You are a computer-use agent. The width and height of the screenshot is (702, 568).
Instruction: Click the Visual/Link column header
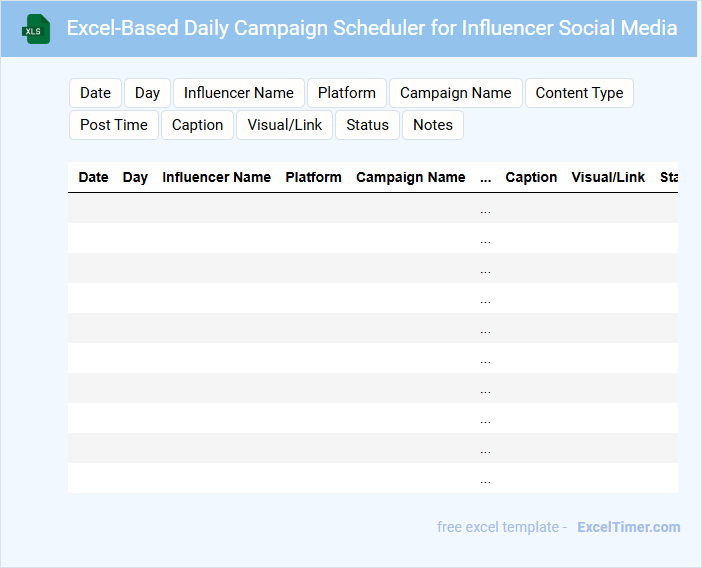(608, 177)
